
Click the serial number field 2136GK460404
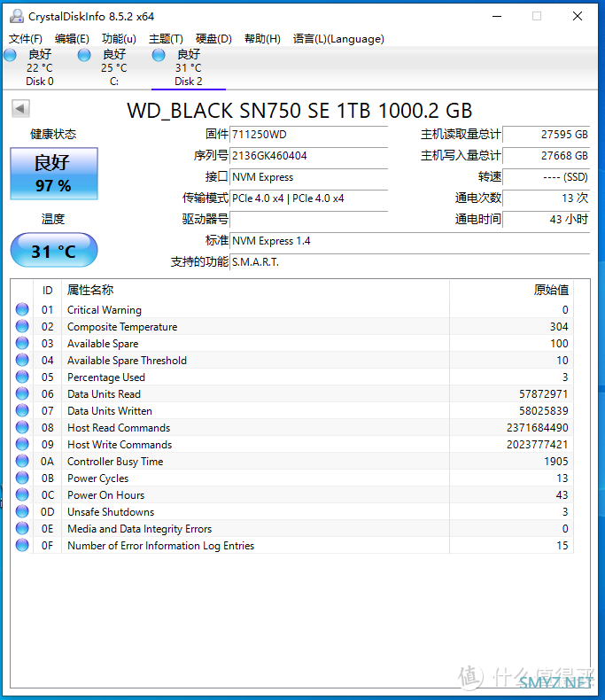point(309,156)
